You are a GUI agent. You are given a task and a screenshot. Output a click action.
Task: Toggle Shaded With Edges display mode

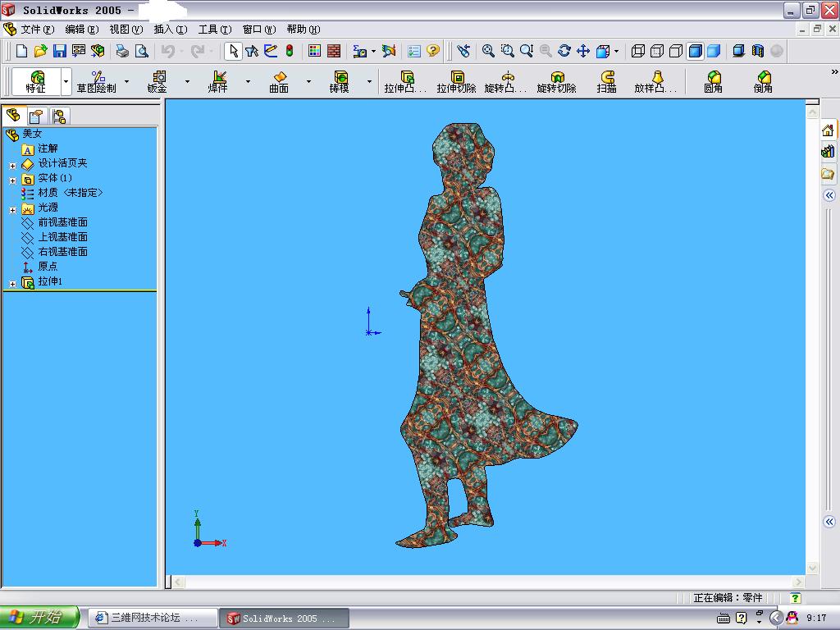point(695,51)
